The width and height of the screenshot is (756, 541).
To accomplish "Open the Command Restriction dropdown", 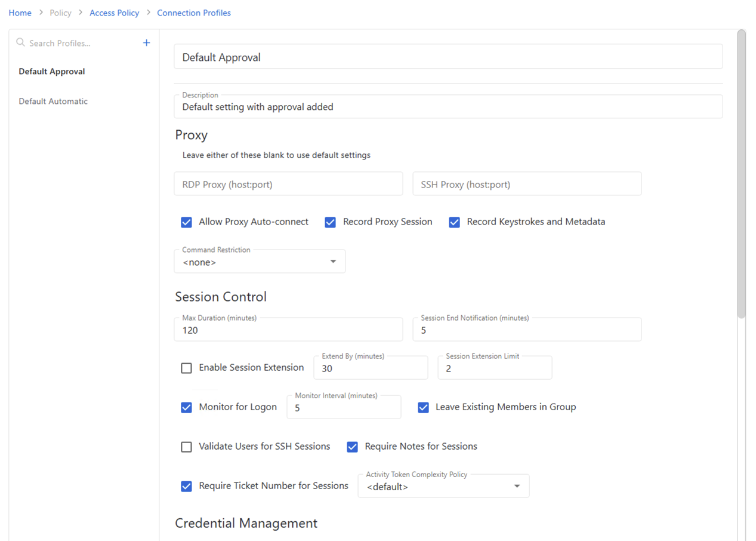I will point(333,261).
